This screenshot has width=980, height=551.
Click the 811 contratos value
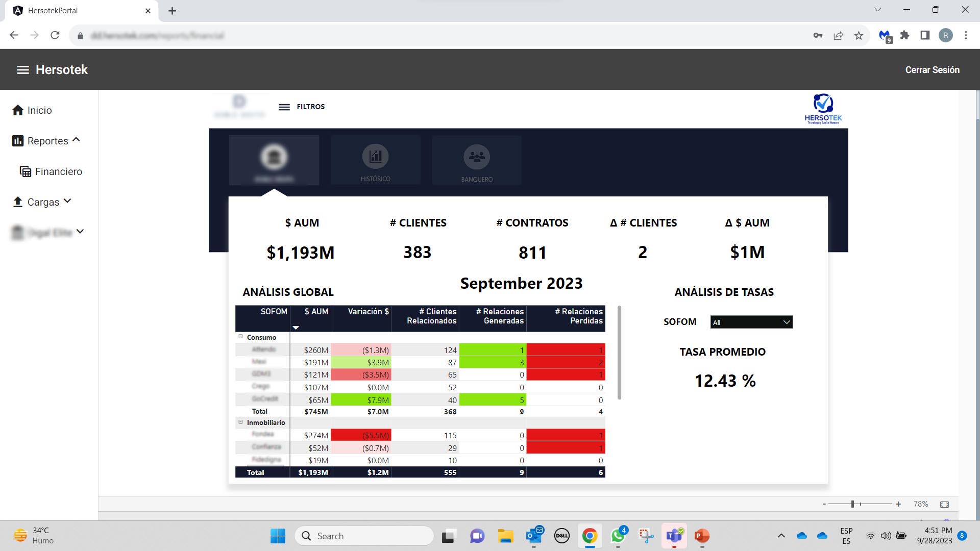click(x=532, y=253)
